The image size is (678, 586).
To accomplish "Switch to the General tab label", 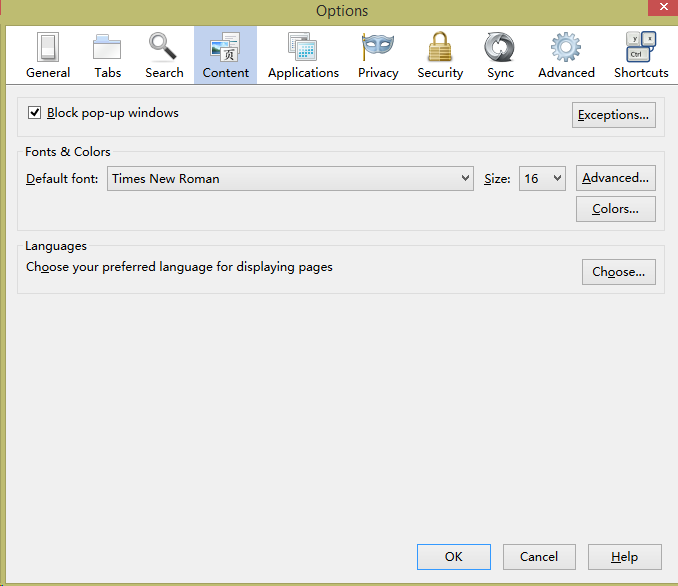I will pyautogui.click(x=48, y=73).
